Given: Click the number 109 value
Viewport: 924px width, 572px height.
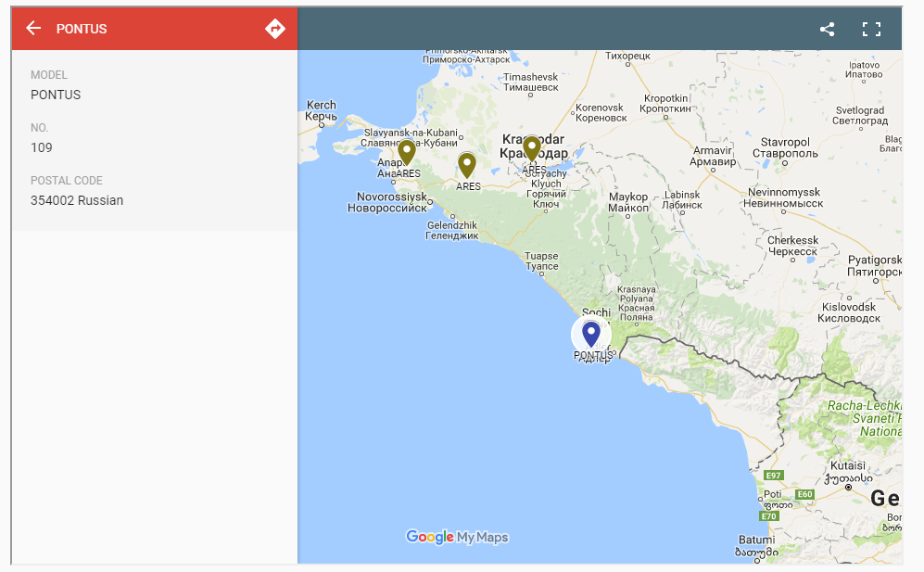Looking at the screenshot, I should (42, 147).
